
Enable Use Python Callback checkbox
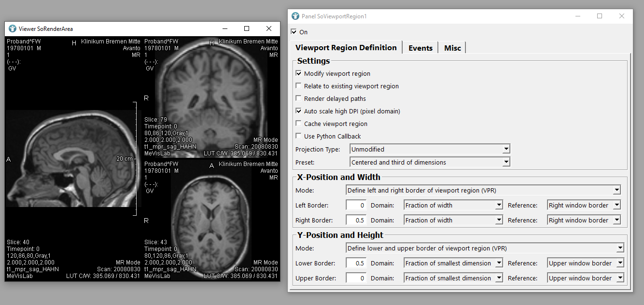pos(299,137)
